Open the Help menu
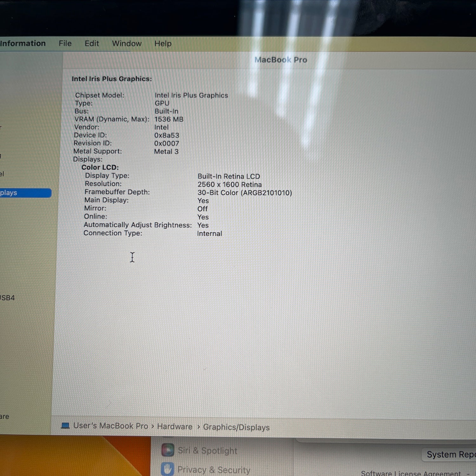The width and height of the screenshot is (476, 476). 163,43
